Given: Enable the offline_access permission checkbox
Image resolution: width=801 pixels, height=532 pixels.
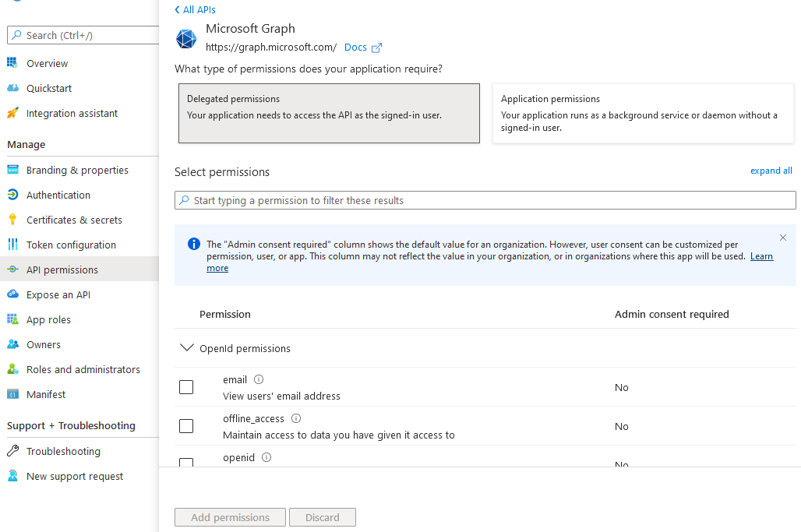Looking at the screenshot, I should 186,426.
